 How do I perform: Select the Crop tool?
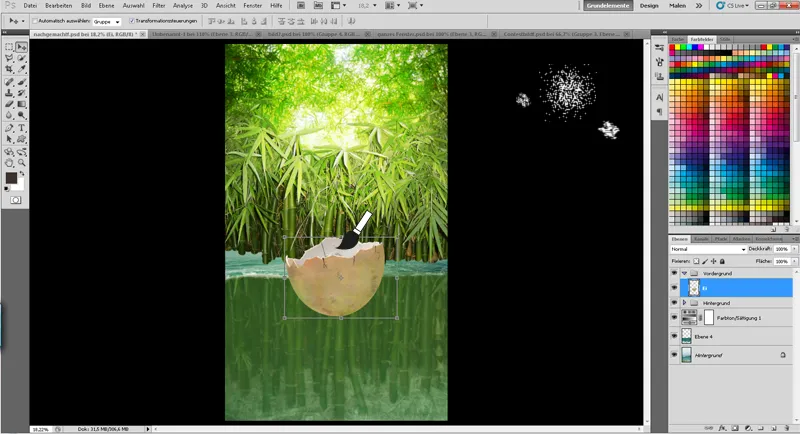click(x=9, y=69)
